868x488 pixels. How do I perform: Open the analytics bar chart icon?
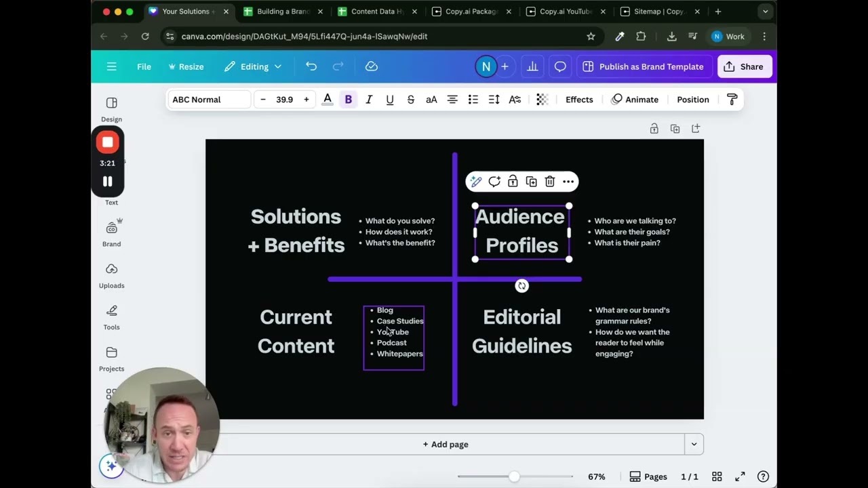coord(532,66)
